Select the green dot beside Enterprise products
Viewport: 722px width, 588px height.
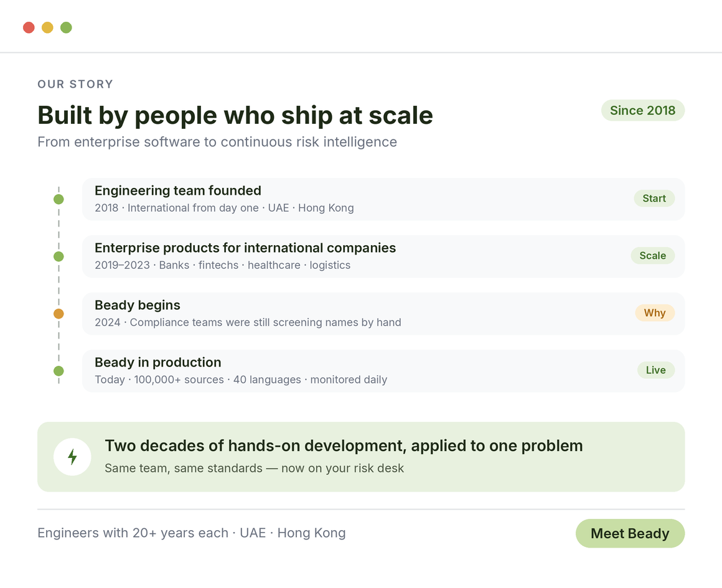pos(59,256)
